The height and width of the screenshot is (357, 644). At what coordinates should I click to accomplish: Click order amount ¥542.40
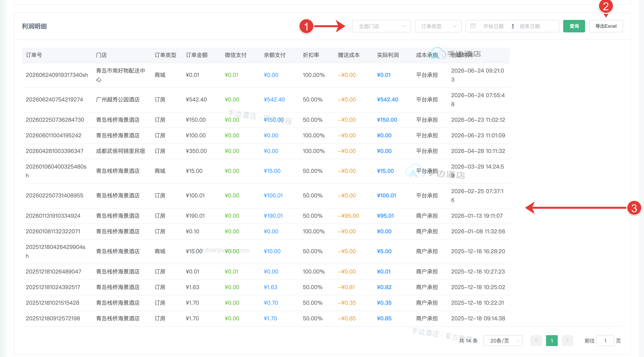tap(196, 100)
